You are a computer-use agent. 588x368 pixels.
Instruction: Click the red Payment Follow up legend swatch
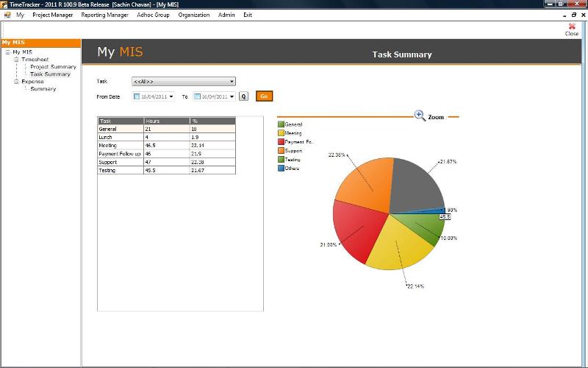(x=281, y=141)
